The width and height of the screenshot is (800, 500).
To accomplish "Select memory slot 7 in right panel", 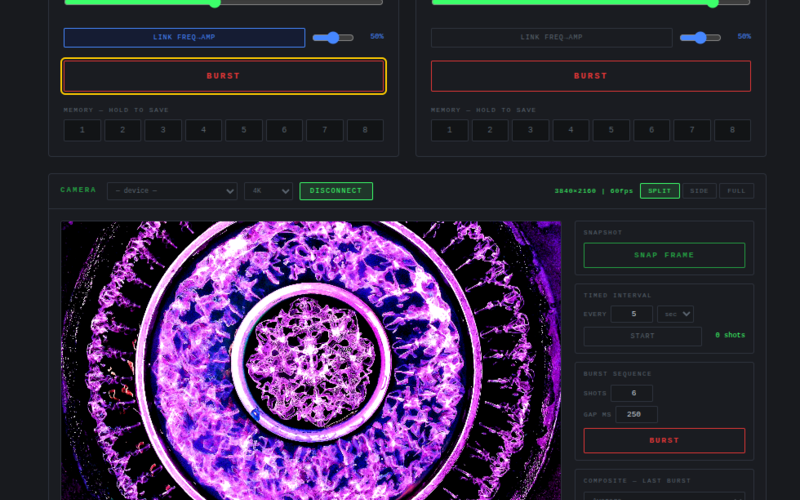I will coord(692,130).
